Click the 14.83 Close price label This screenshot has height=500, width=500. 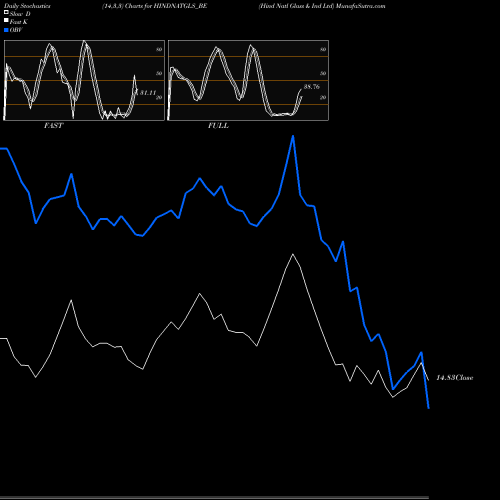pyautogui.click(x=455, y=378)
